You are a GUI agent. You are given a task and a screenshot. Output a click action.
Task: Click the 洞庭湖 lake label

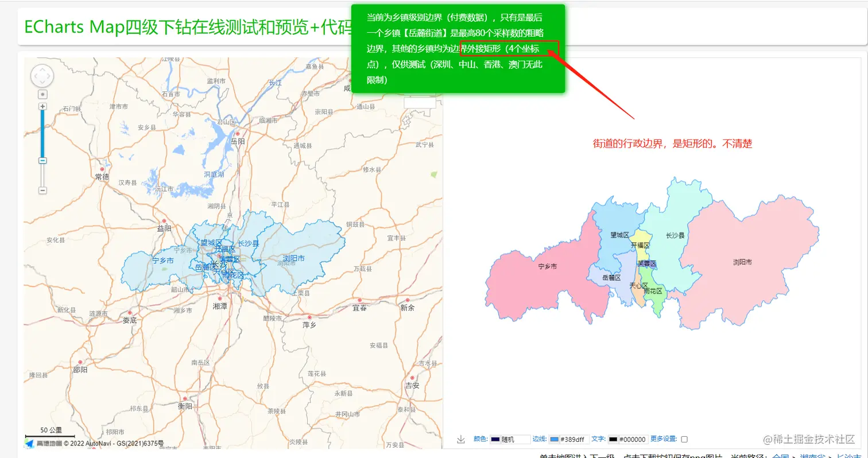pos(214,174)
